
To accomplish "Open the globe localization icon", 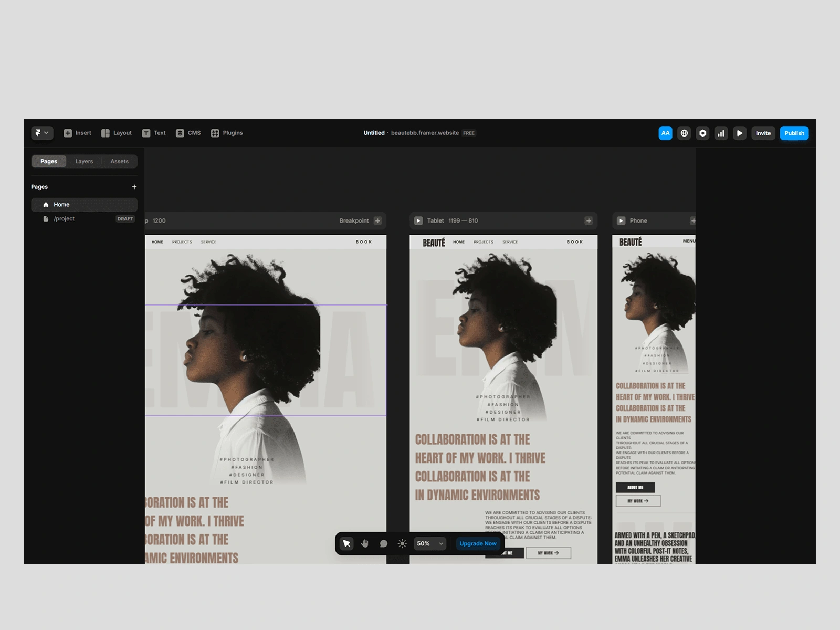I will 684,133.
